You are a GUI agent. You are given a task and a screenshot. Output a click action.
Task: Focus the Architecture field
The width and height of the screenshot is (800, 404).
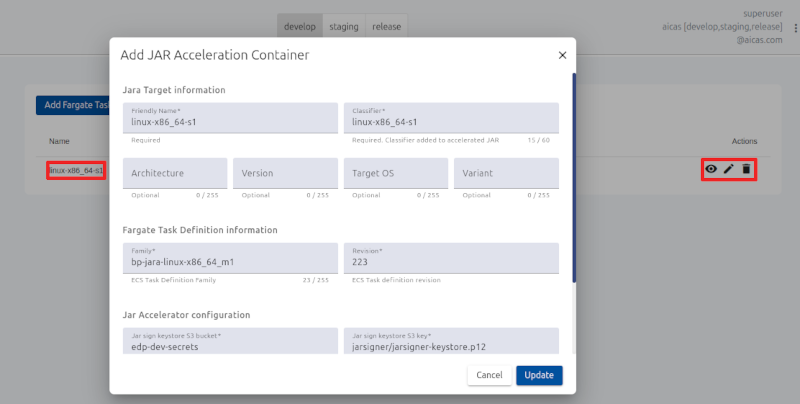(x=175, y=173)
